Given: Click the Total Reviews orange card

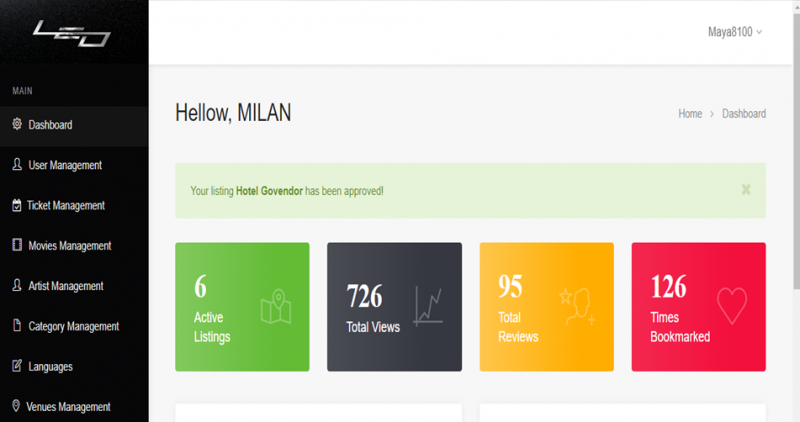Looking at the screenshot, I should pos(546,307).
